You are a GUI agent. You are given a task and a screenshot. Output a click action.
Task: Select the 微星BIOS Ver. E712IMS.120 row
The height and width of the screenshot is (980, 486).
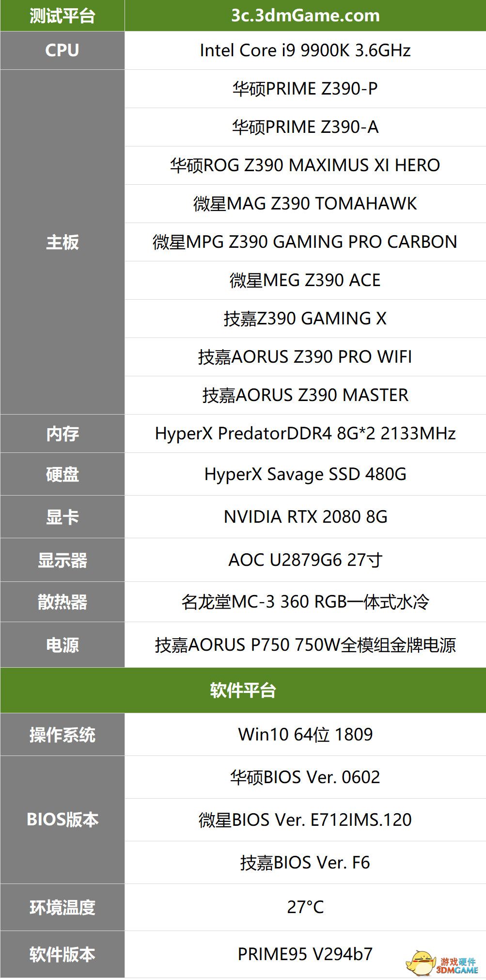(305, 820)
